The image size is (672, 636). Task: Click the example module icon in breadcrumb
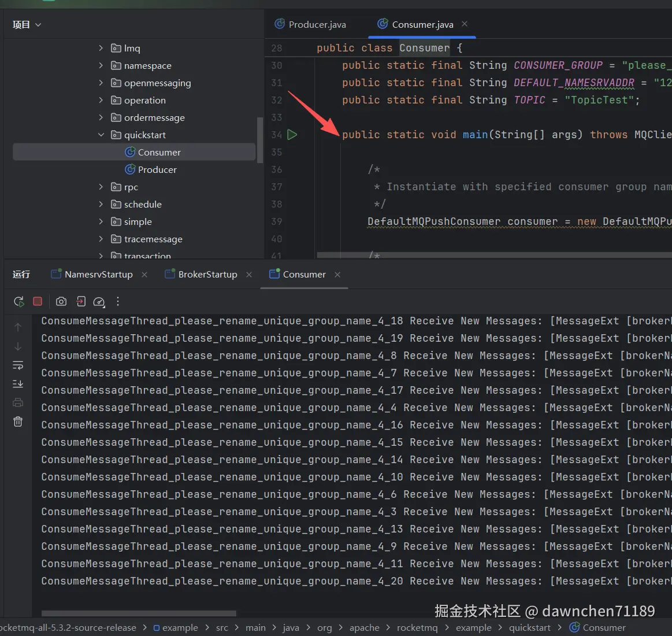[157, 628]
